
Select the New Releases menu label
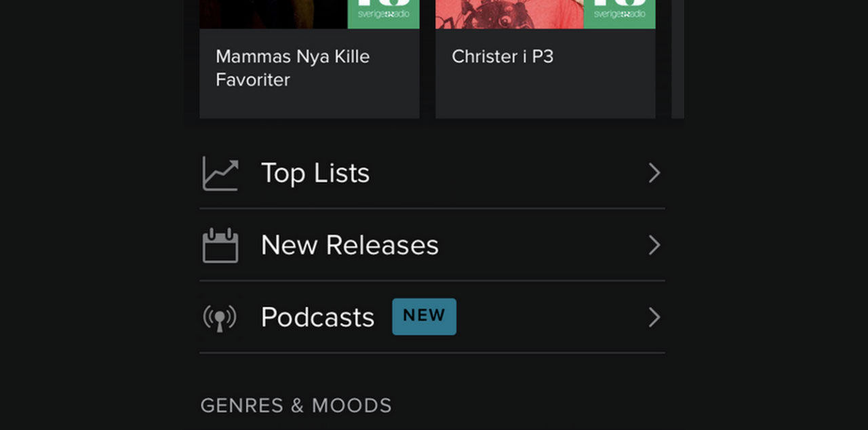pos(350,246)
